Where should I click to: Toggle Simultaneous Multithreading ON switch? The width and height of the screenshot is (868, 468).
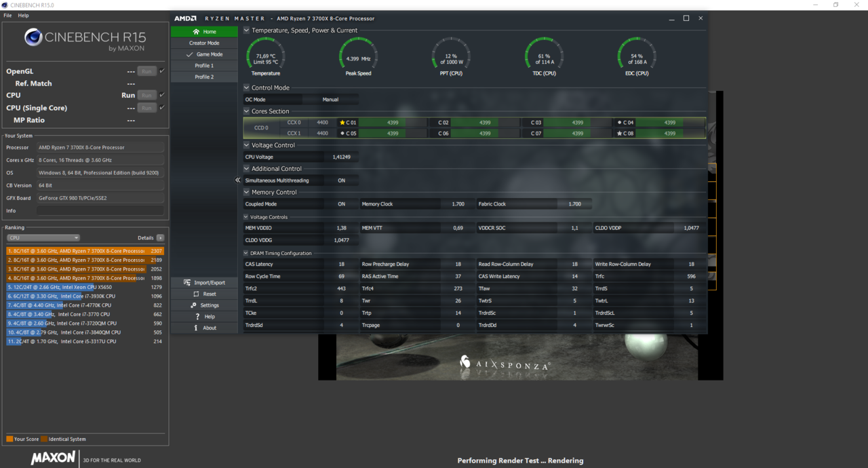pos(341,180)
